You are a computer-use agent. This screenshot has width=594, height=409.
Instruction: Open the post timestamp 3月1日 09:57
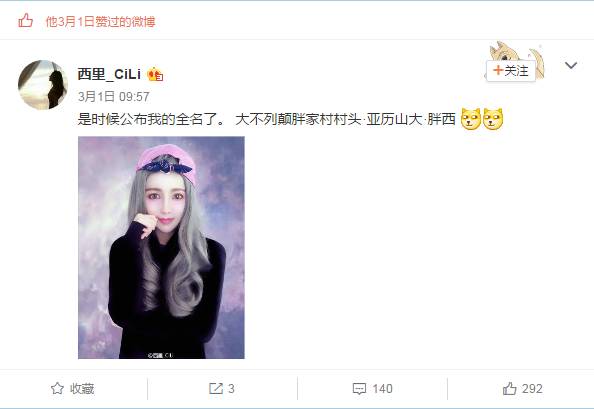113,97
